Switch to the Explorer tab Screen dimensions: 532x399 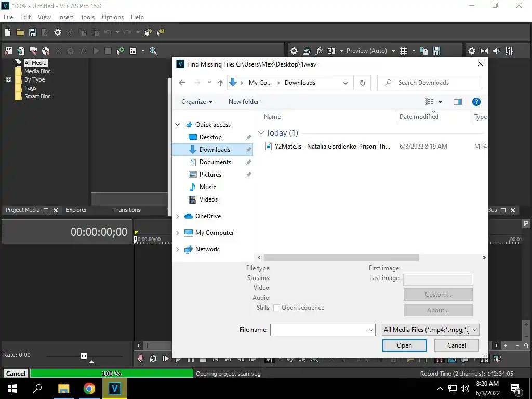click(76, 210)
